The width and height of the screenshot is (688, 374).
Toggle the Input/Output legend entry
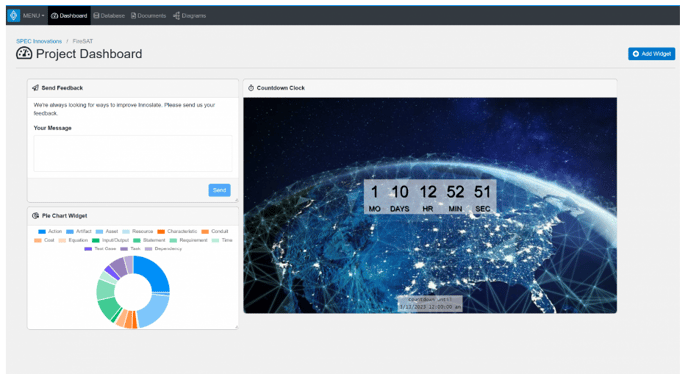pyautogui.click(x=111, y=240)
